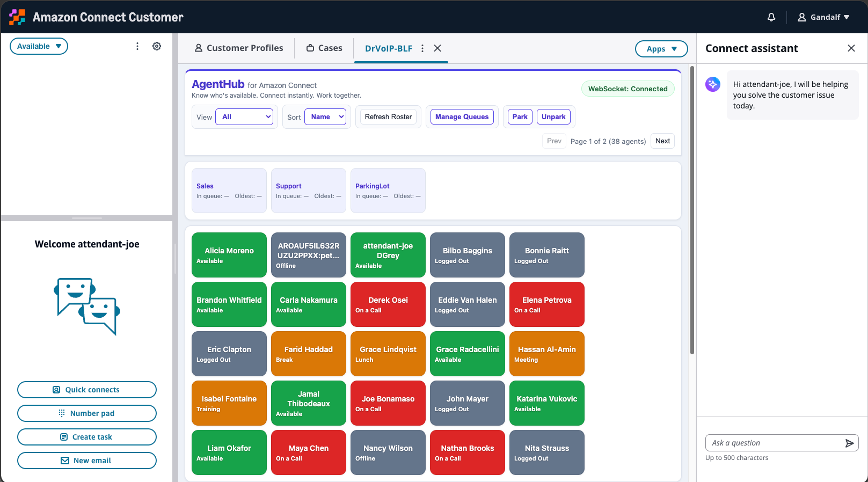Open Quick connects

point(87,390)
